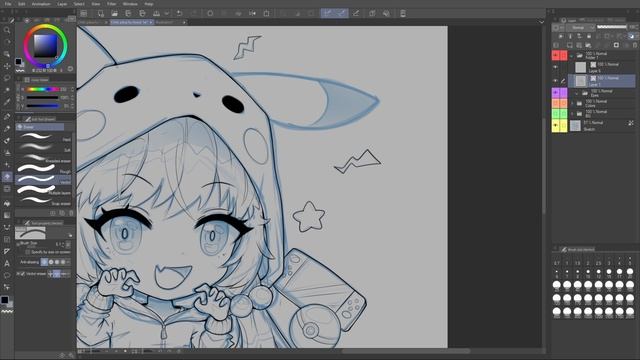Select the Eraser tool in toolbar
Viewport: 640px width, 360px height.
click(7, 177)
